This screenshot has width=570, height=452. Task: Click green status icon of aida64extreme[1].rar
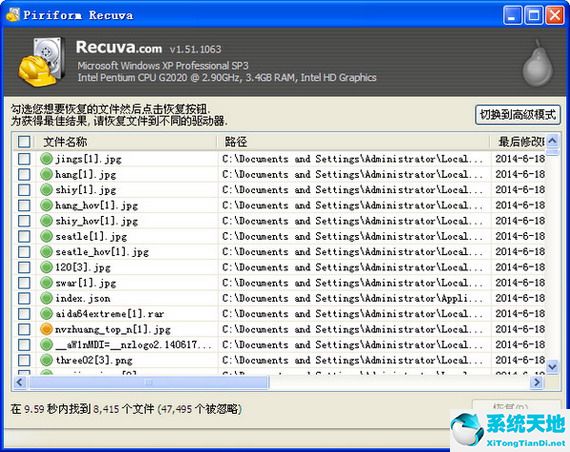pyautogui.click(x=47, y=314)
